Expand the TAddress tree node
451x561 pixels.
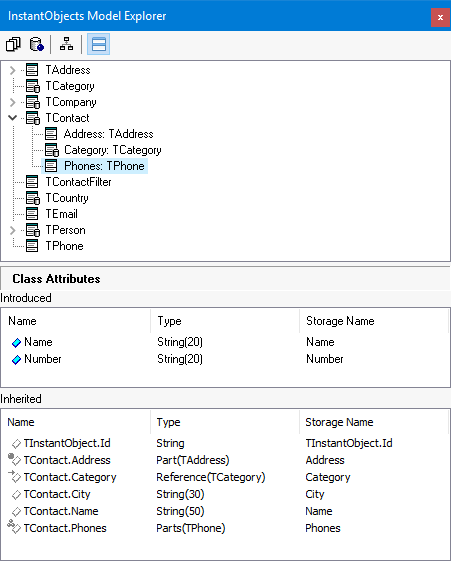(13, 70)
